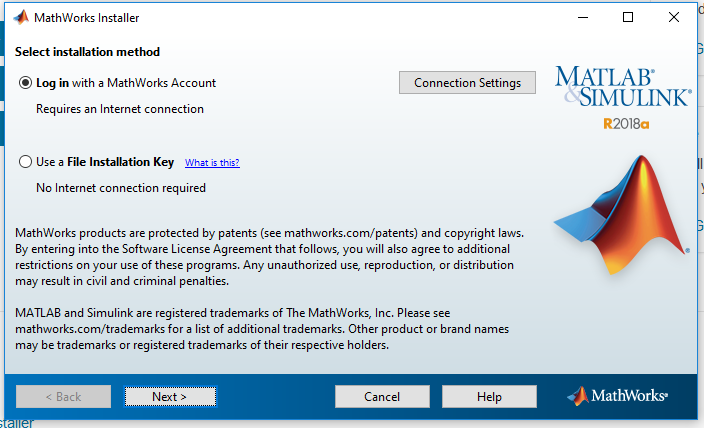
Task: Open the 'What is this?' link
Action: [212, 163]
